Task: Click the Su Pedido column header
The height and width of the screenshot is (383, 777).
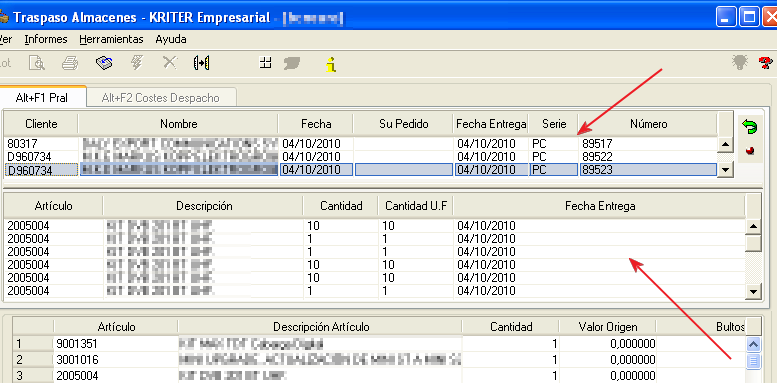Action: [x=403, y=124]
